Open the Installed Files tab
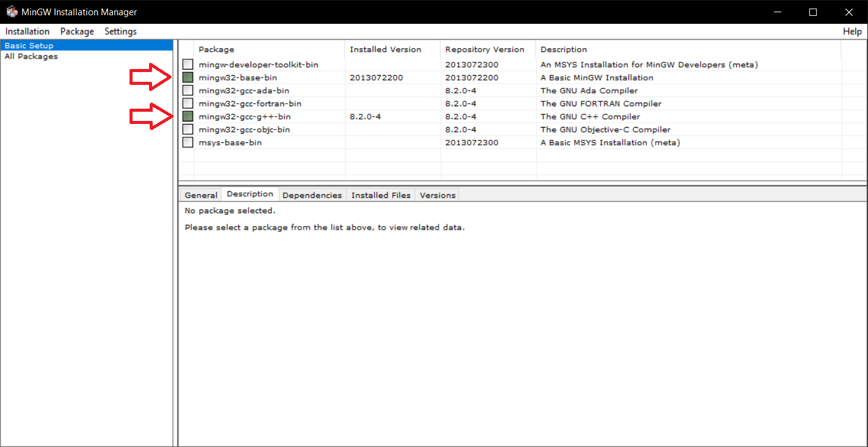The height and width of the screenshot is (447, 868). (x=381, y=195)
